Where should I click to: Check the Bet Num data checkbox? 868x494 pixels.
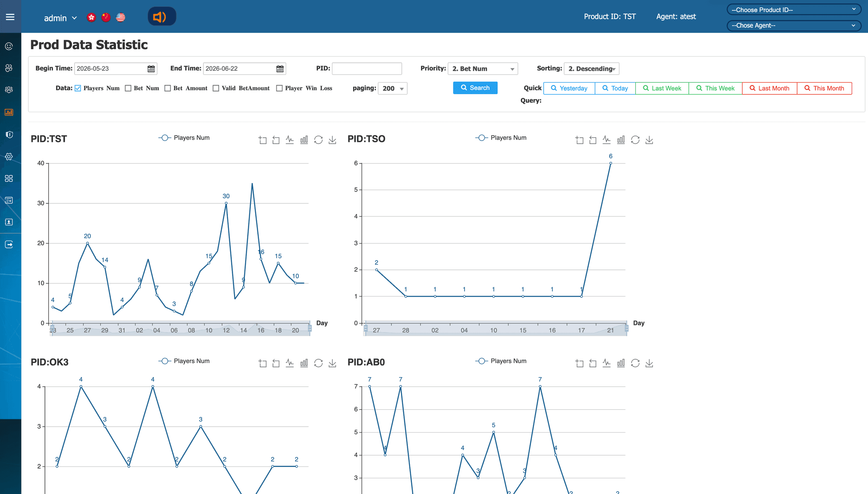point(128,88)
